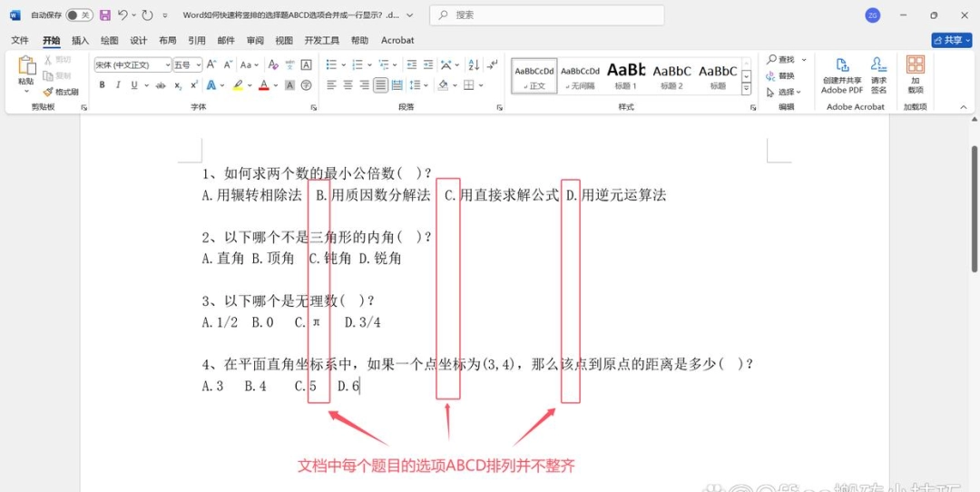Click the Undo arrow icon
980x492 pixels.
point(123,15)
